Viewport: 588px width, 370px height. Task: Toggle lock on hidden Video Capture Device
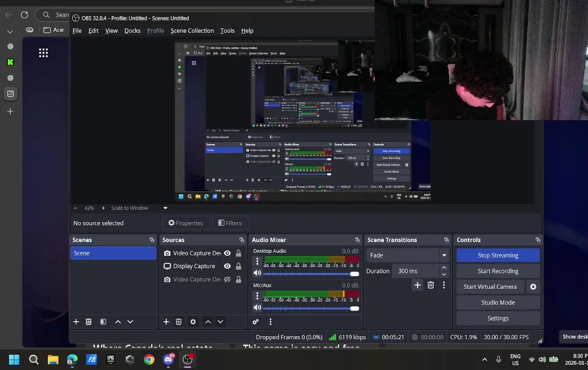point(238,280)
